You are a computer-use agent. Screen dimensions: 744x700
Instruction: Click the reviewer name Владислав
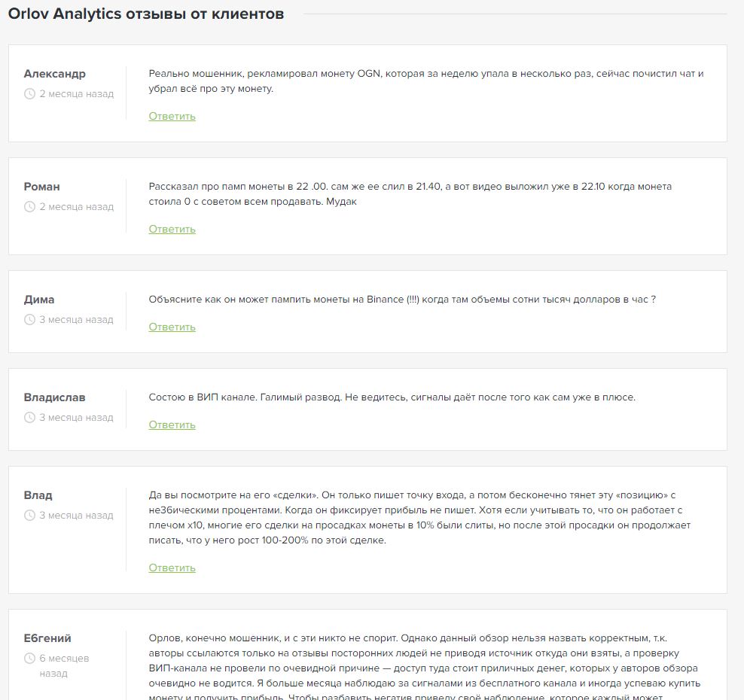[x=54, y=397]
